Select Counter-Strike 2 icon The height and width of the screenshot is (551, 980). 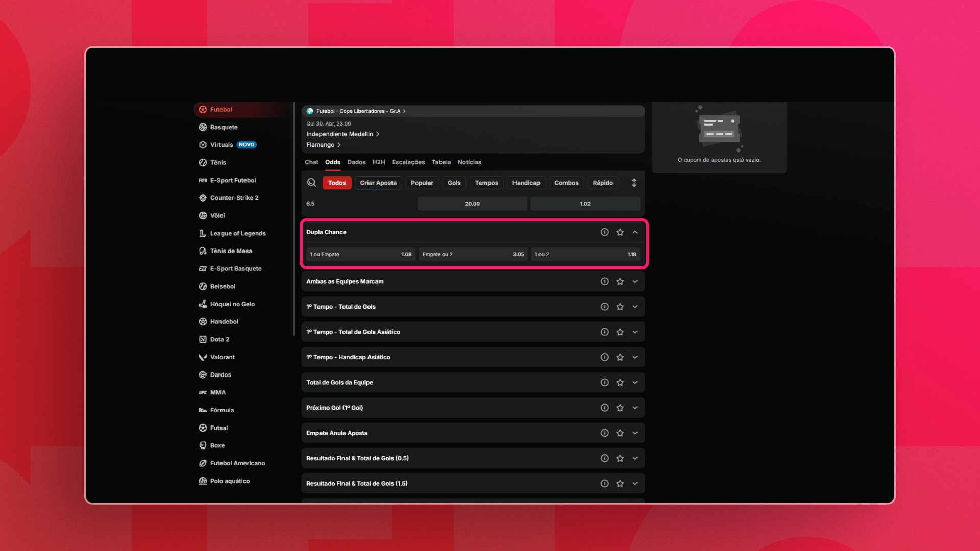(203, 198)
